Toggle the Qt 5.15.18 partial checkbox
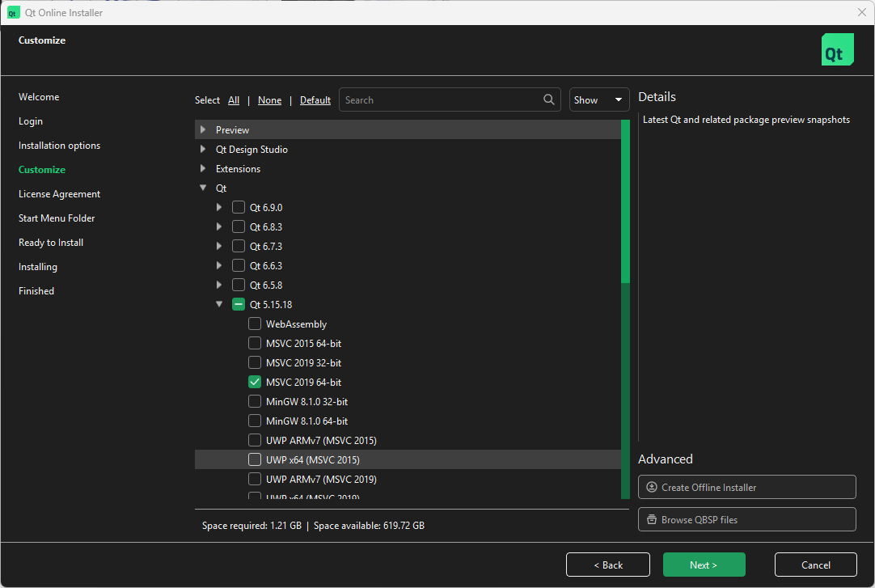 tap(239, 305)
